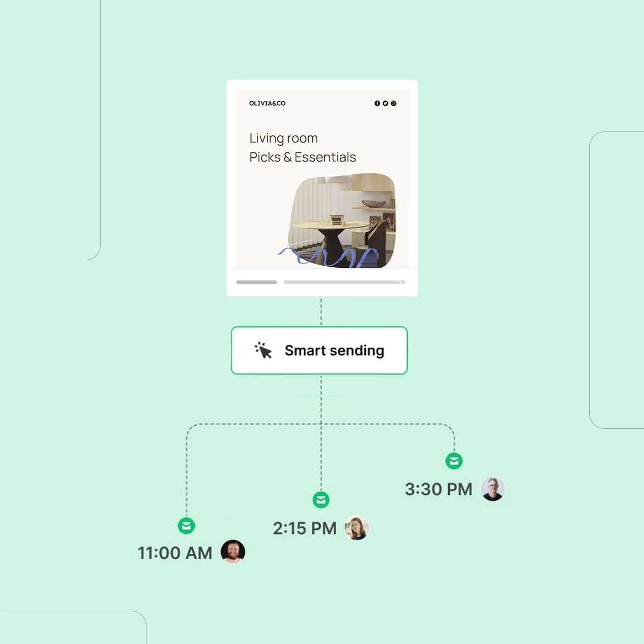Click the blue squiggle under the table
Screen dimensions: 644x644
pyautogui.click(x=327, y=258)
